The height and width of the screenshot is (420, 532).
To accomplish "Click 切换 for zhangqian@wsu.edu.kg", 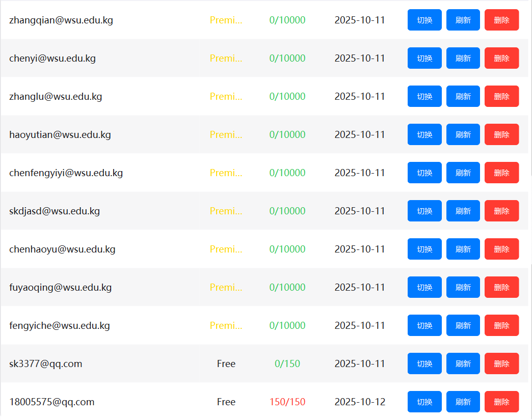I will tap(424, 20).
